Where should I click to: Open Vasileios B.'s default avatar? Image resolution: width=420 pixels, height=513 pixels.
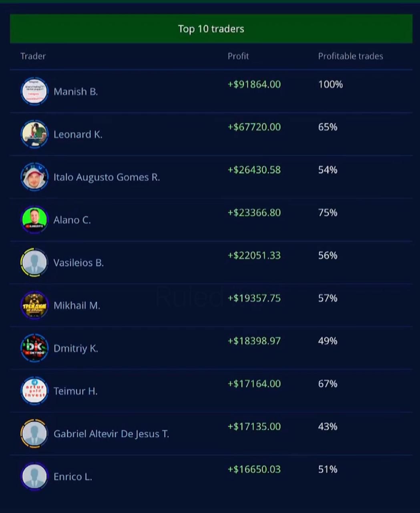coord(34,263)
